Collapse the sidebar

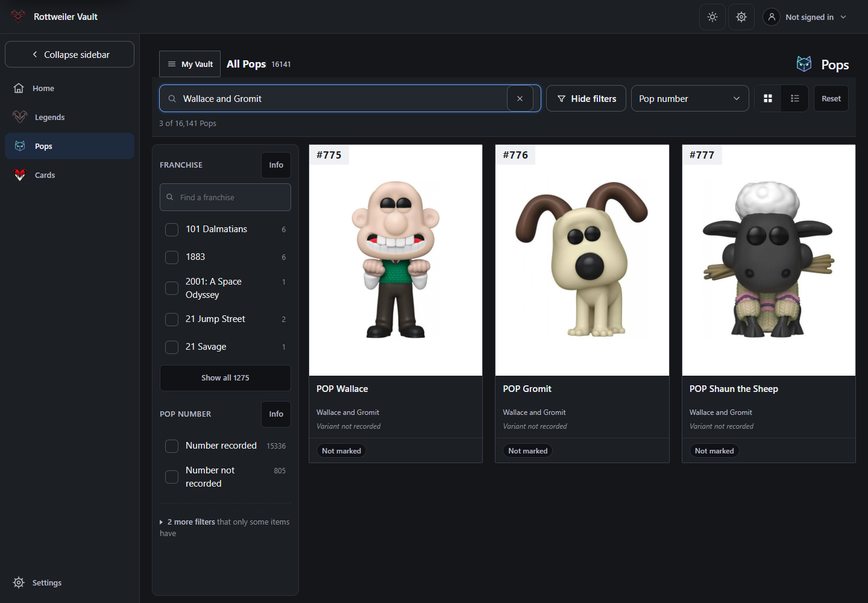(x=69, y=54)
